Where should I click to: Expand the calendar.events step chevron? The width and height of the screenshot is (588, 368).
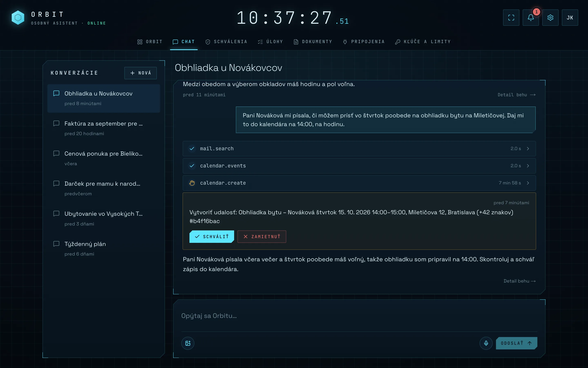[528, 166]
